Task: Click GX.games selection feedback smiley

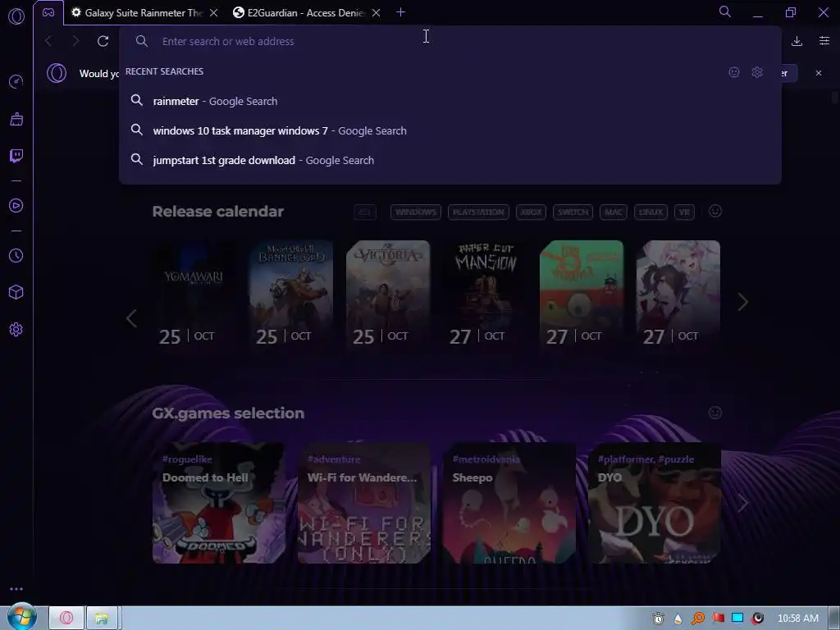Action: point(715,413)
